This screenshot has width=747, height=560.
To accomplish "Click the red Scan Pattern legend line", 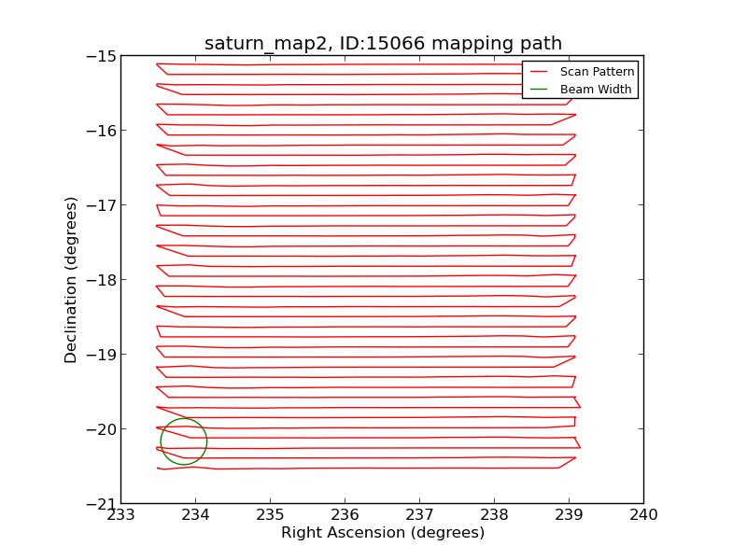I will [x=539, y=72].
